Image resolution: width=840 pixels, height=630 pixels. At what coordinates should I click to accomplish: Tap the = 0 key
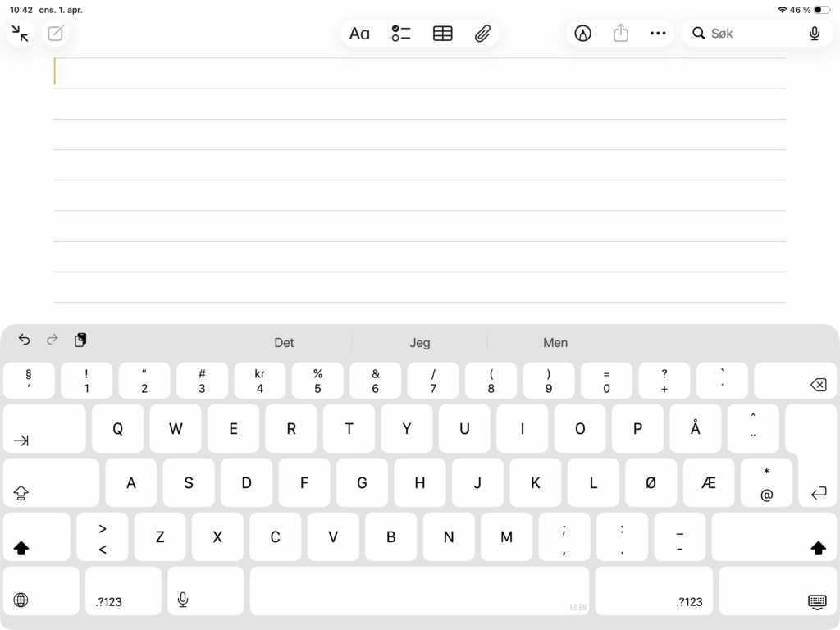(x=606, y=381)
